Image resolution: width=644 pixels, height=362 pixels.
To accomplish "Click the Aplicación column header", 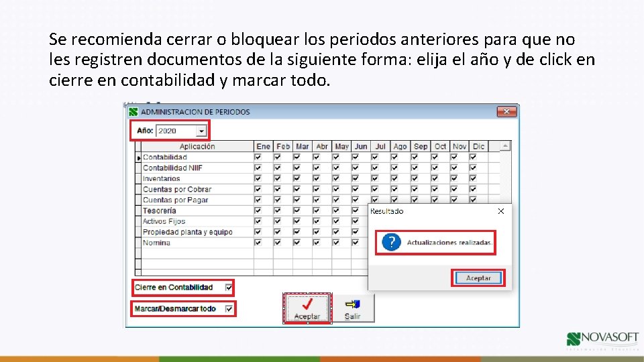I will [197, 147].
